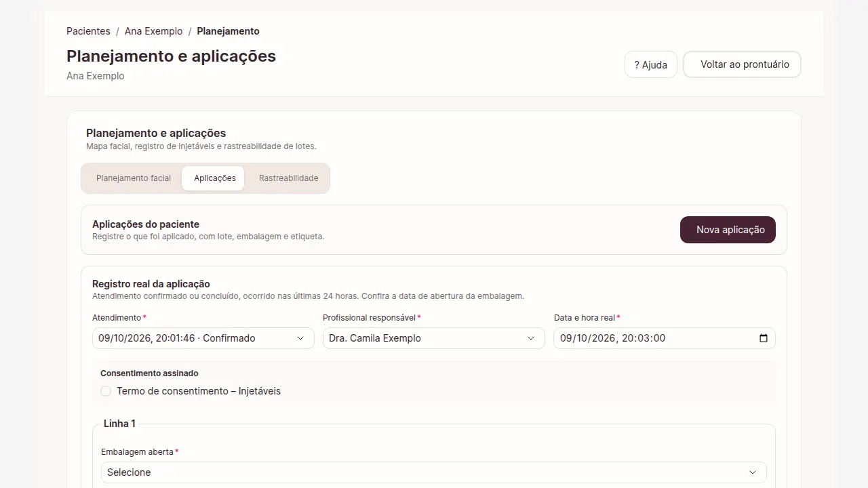Click the note about últimas 24 horas
The height and width of the screenshot is (488, 868).
[x=308, y=296]
